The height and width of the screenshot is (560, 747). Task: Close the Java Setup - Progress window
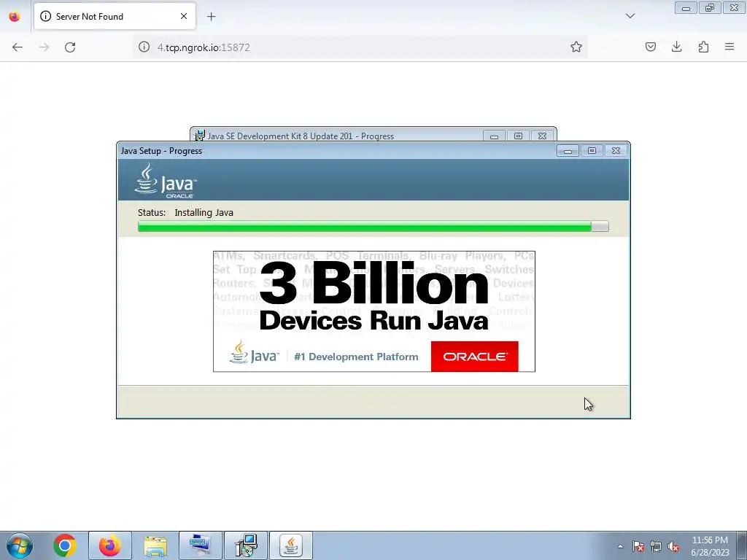point(616,151)
